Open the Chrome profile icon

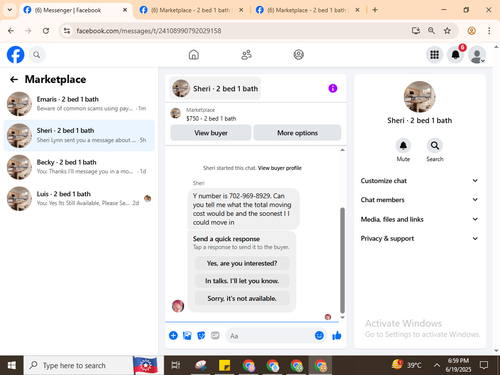471,31
